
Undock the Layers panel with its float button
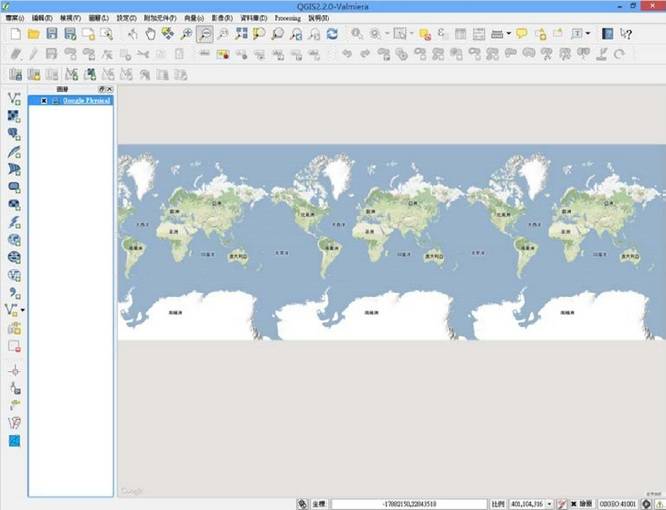[x=102, y=89]
